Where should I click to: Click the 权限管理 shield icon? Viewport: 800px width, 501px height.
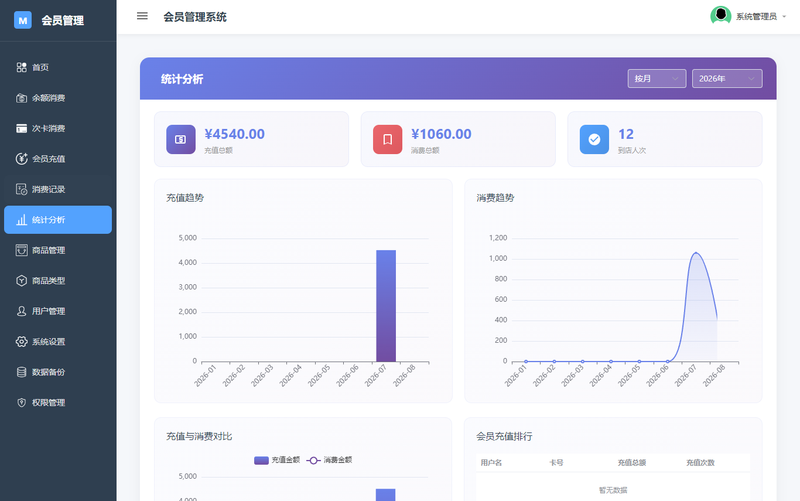[x=21, y=403]
